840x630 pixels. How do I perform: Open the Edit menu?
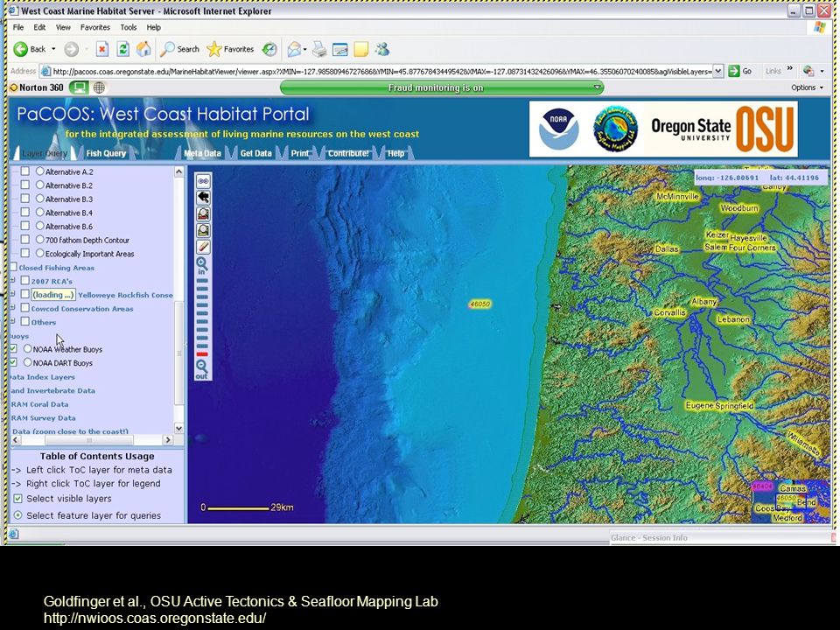pyautogui.click(x=39, y=27)
